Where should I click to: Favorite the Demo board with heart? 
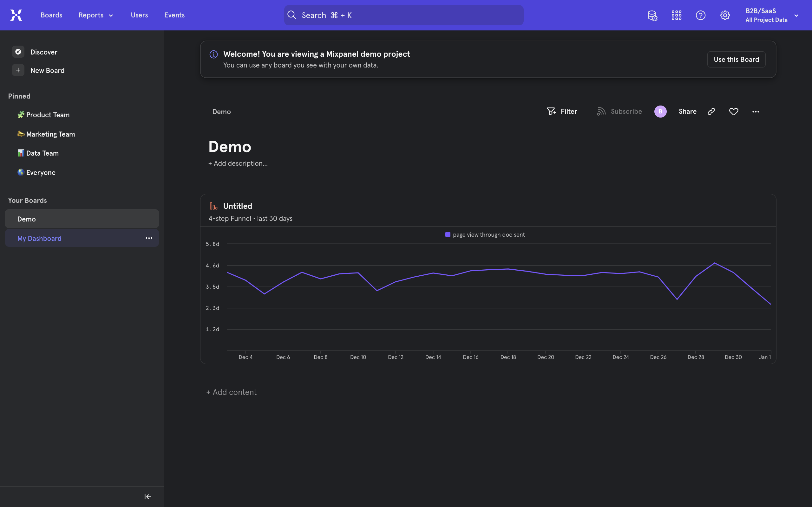[734, 112]
